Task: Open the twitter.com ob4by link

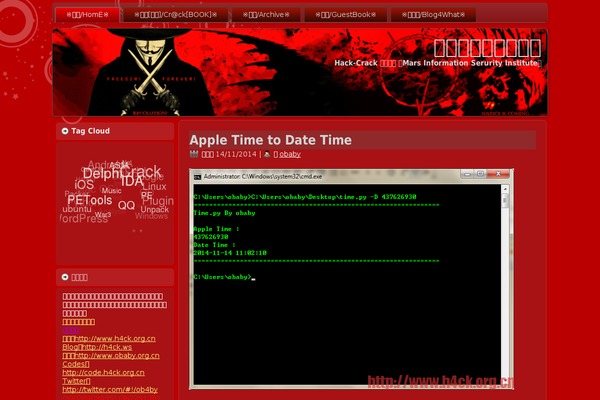Action: [x=110, y=389]
